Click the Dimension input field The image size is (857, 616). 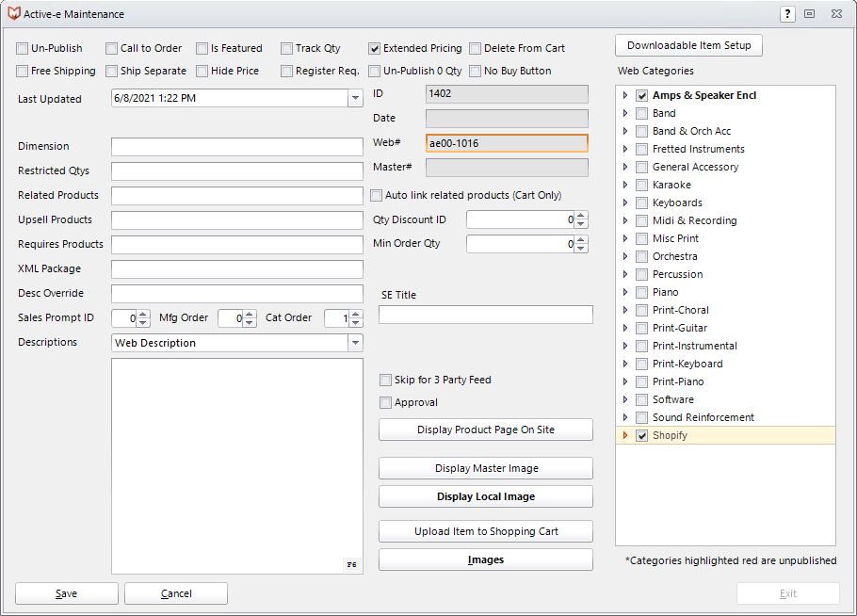click(x=237, y=147)
